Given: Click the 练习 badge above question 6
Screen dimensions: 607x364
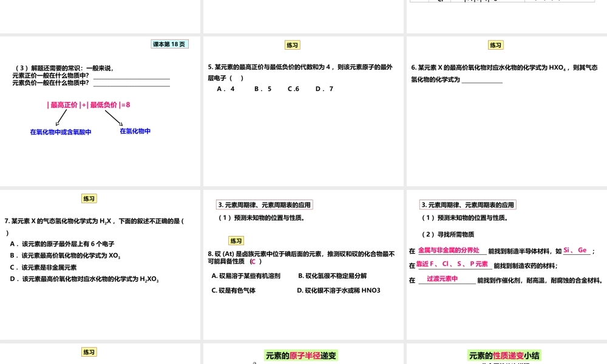Looking at the screenshot, I should [x=495, y=44].
